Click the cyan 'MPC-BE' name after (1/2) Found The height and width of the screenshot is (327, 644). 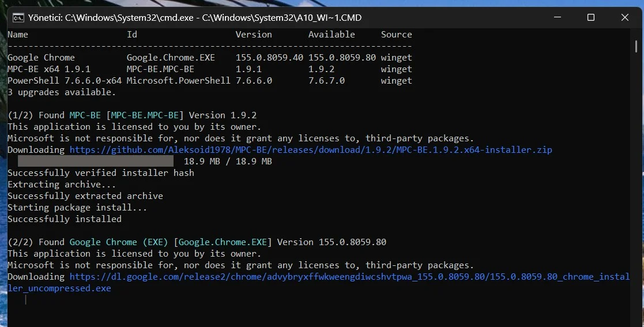pos(85,115)
